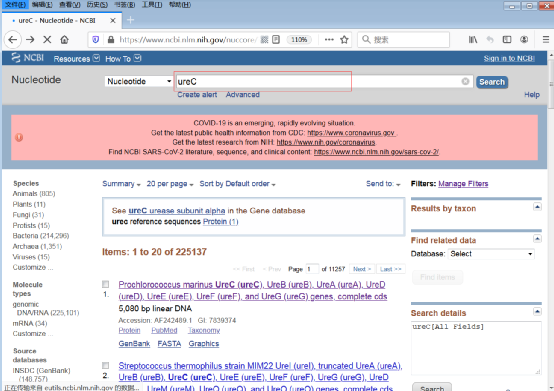Click the page number input field
This screenshot has width=554, height=391.
point(312,269)
